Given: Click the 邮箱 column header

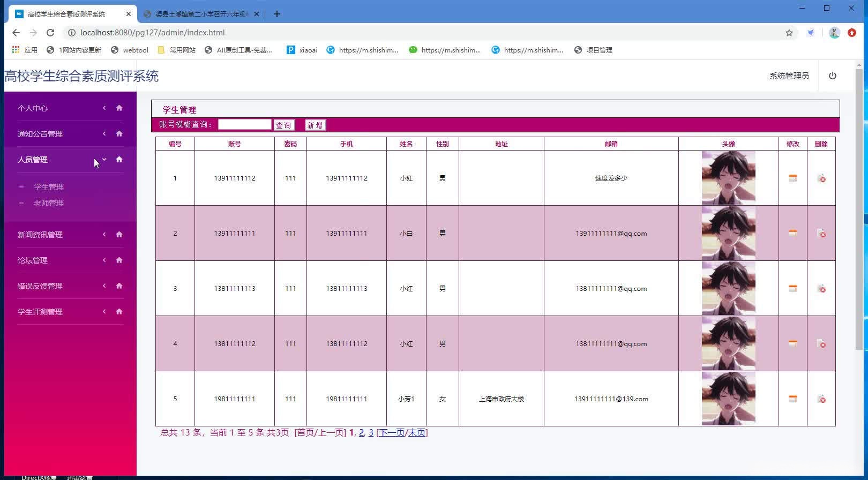Looking at the screenshot, I should click(x=611, y=144).
